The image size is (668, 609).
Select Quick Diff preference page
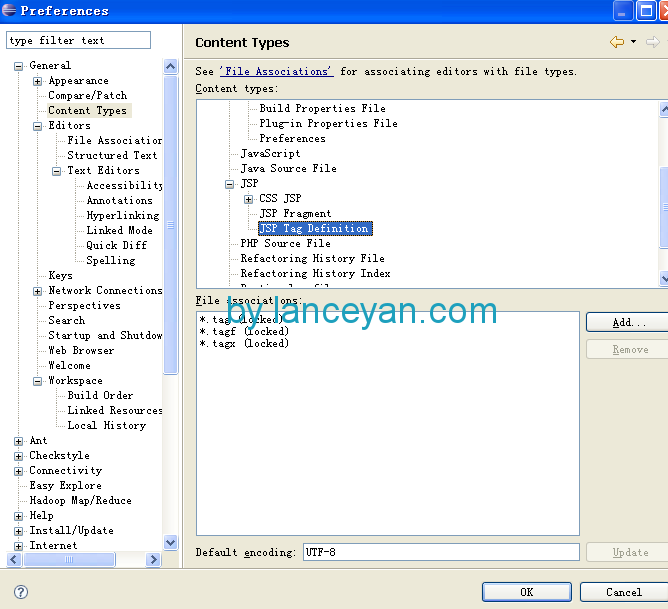pyautogui.click(x=116, y=245)
